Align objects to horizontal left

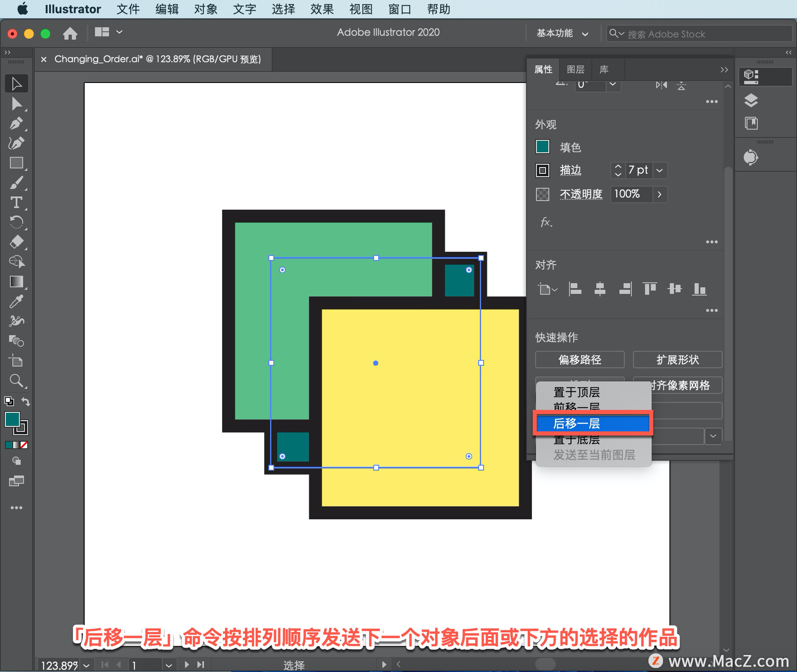click(575, 289)
